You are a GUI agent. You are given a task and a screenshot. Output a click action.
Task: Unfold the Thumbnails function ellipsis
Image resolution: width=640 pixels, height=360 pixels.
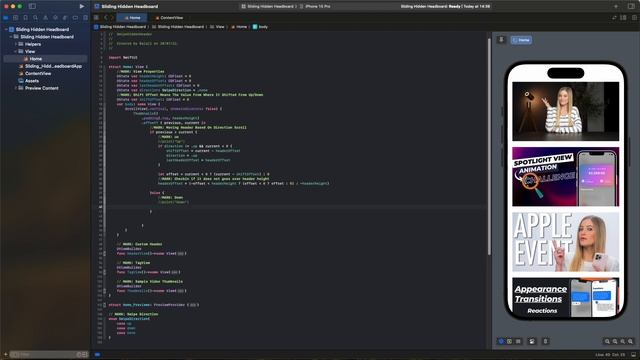181,291
